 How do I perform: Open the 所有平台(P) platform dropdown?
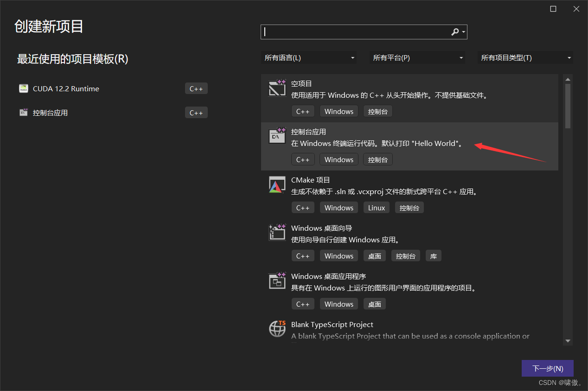(417, 57)
